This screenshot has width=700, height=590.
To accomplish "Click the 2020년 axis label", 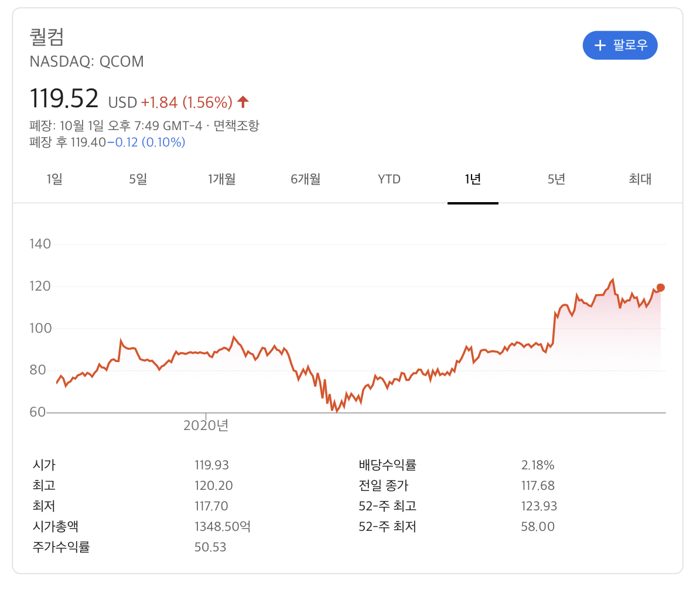I will coord(206,425).
